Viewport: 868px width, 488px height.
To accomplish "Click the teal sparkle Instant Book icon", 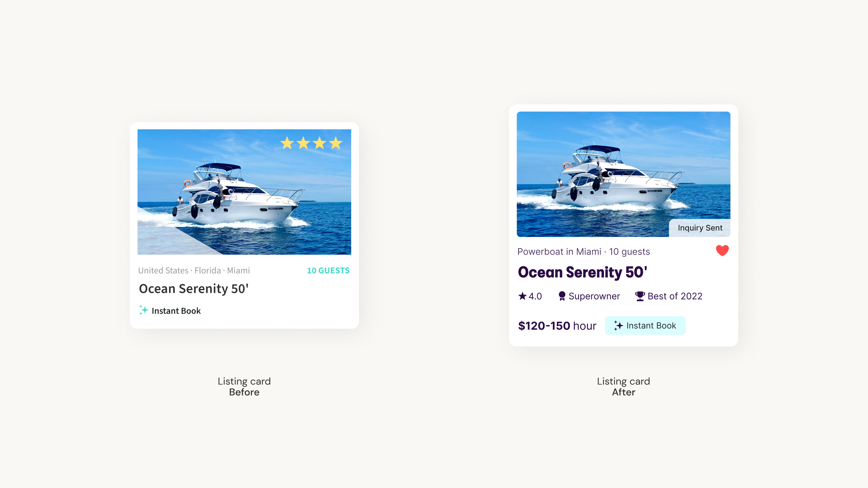I will (x=143, y=310).
